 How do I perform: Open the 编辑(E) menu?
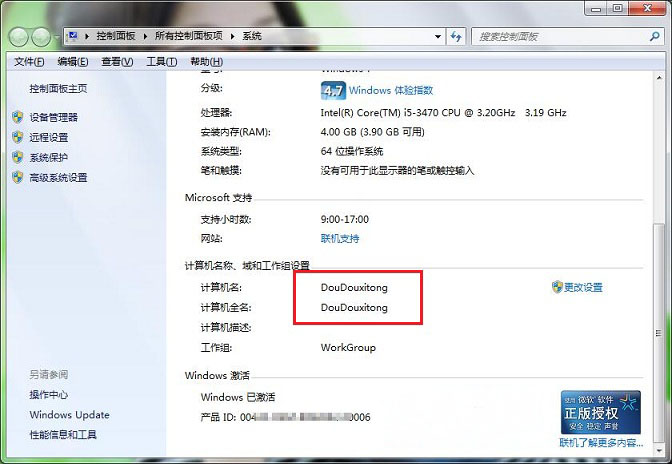coord(73,62)
